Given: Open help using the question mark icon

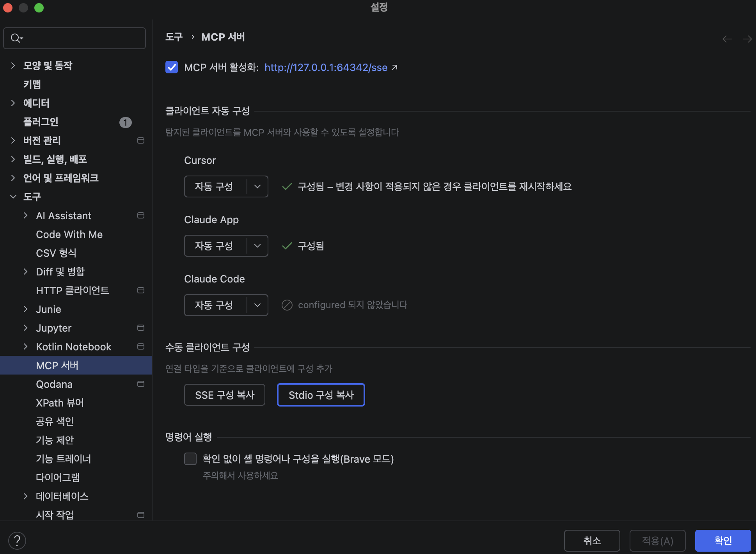Looking at the screenshot, I should click(17, 540).
